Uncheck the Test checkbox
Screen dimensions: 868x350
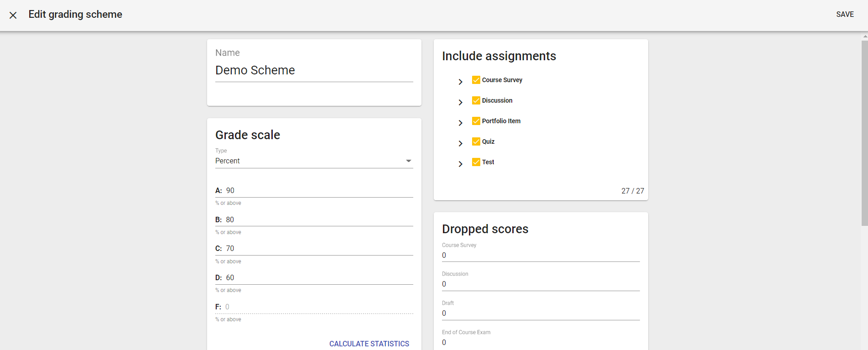(x=476, y=162)
